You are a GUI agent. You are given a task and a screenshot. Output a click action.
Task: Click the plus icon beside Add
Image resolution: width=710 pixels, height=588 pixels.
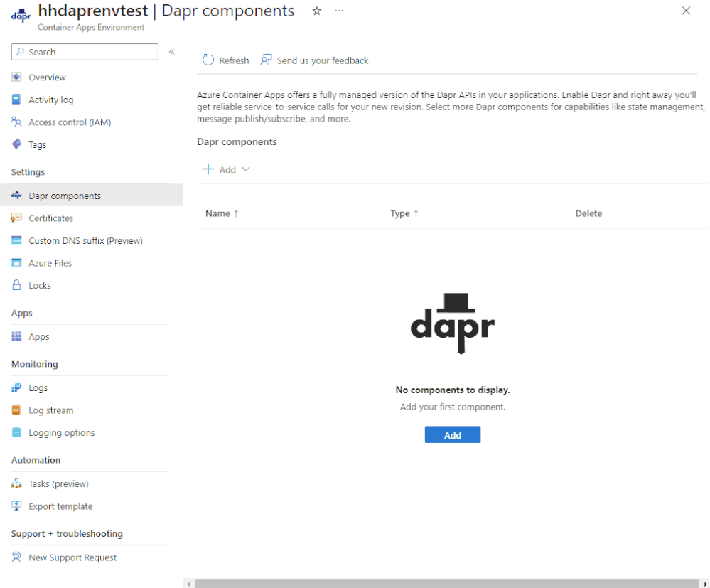coord(208,169)
